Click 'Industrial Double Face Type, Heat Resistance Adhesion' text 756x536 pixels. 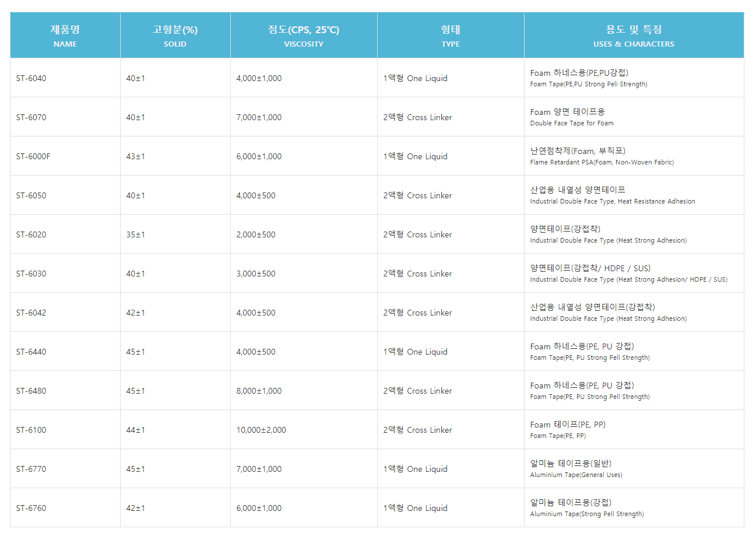point(613,201)
